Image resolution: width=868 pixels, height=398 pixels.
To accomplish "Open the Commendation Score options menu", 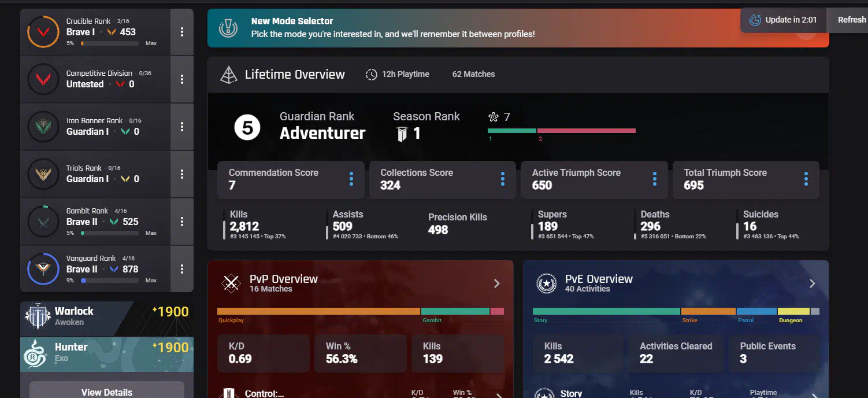I will [x=351, y=179].
